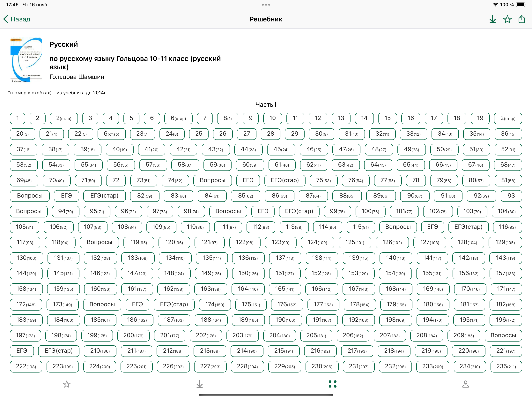532x399 pixels.
Task: Open the Вопросы button next to exercise 74
Action: pos(212,180)
